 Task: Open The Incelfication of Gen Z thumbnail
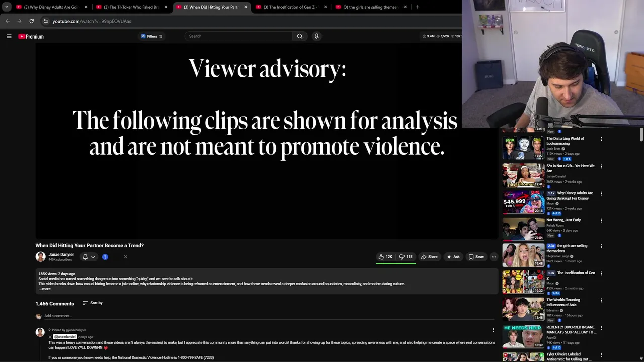[x=523, y=282]
